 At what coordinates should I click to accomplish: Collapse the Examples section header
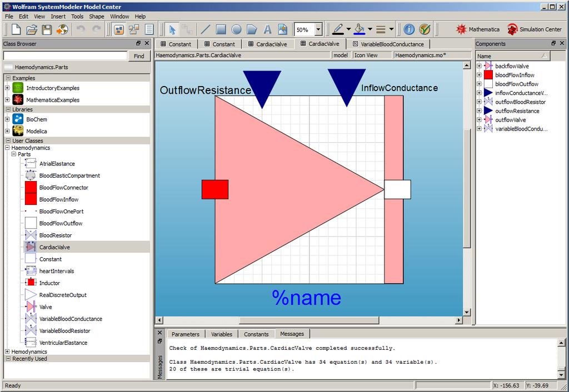point(8,78)
